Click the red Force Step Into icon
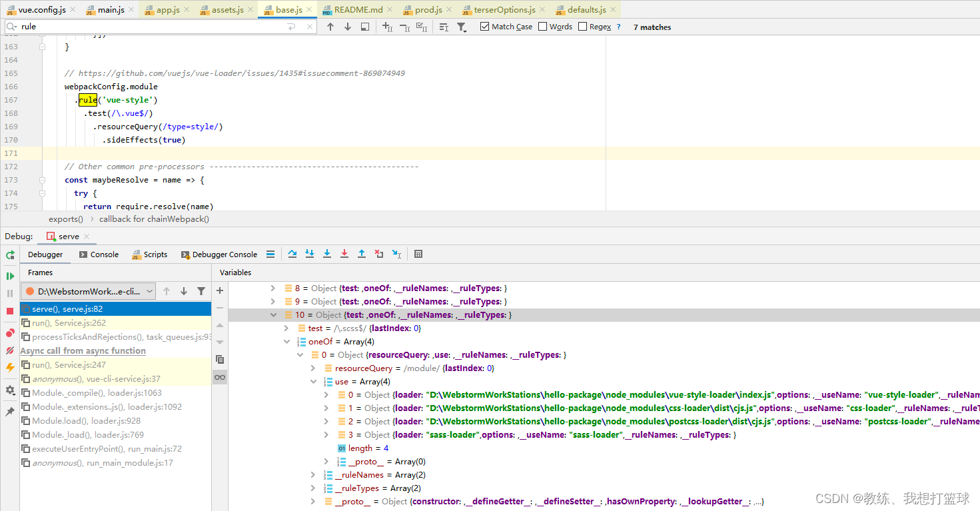 tap(344, 254)
